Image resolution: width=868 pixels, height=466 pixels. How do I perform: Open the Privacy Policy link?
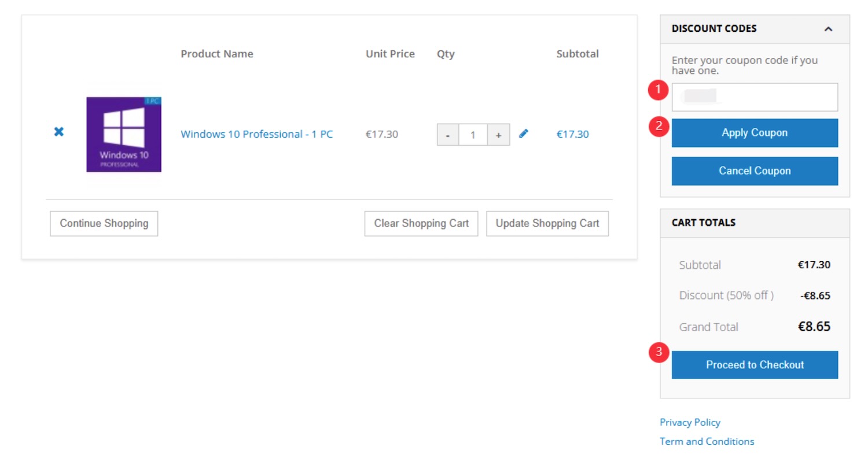coord(690,422)
